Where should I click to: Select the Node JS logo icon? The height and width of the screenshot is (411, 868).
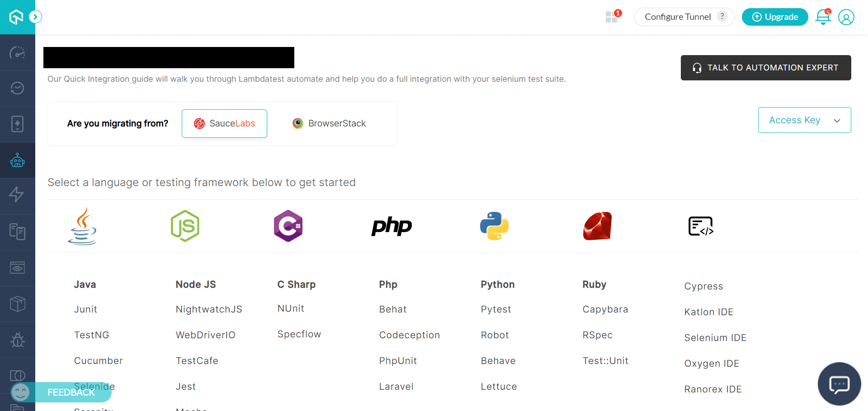click(x=185, y=226)
